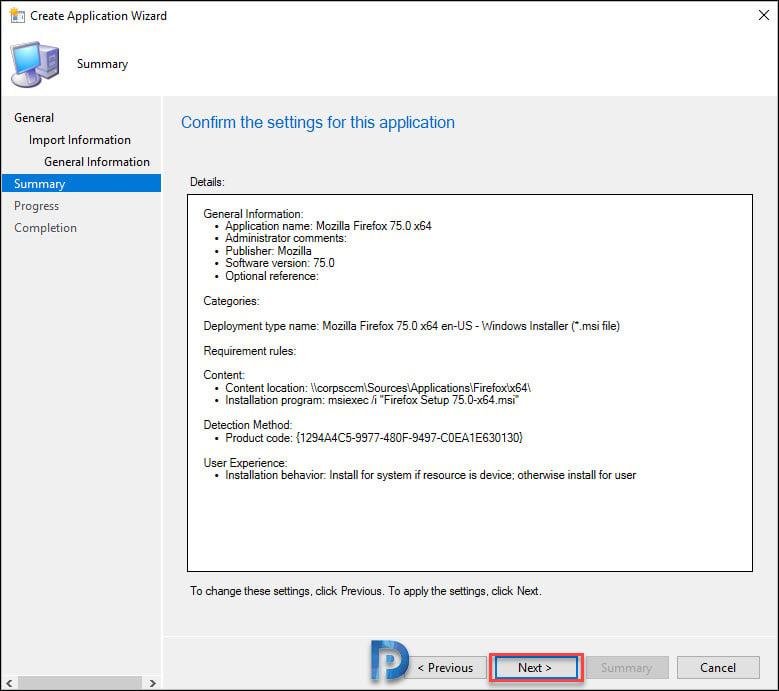Click the sidebar's horizontal scrollbar track
Screen dimensions: 779x691
pyautogui.click(x=80, y=683)
